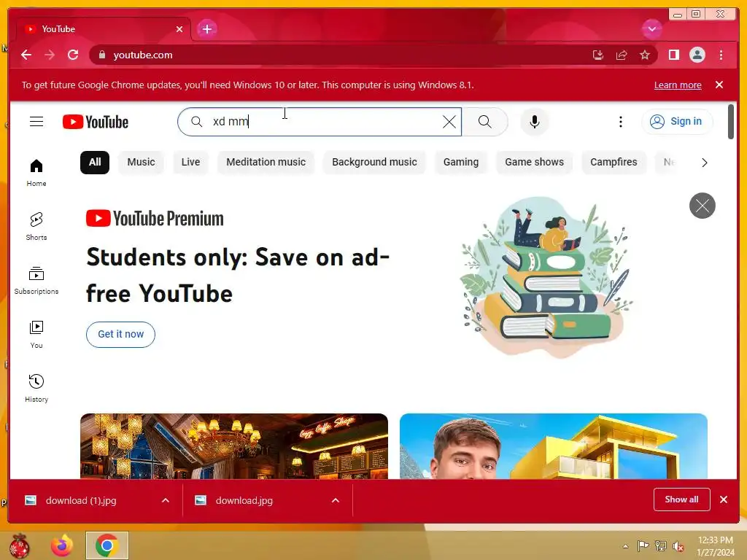Select the Gaming filter chip
Screen dimensions: 747x560
coord(461,162)
